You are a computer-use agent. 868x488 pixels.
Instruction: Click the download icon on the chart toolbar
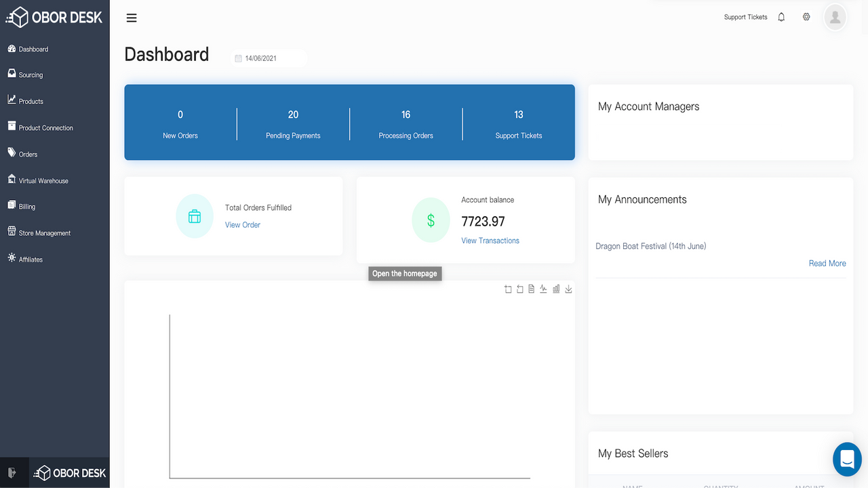point(568,289)
